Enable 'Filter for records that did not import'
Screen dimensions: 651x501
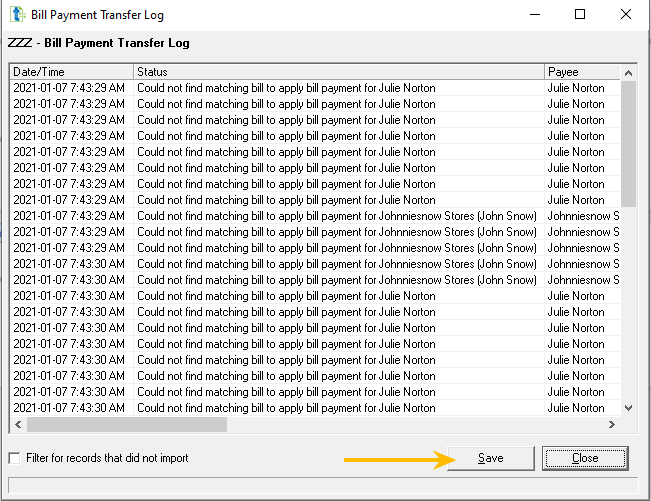click(15, 458)
